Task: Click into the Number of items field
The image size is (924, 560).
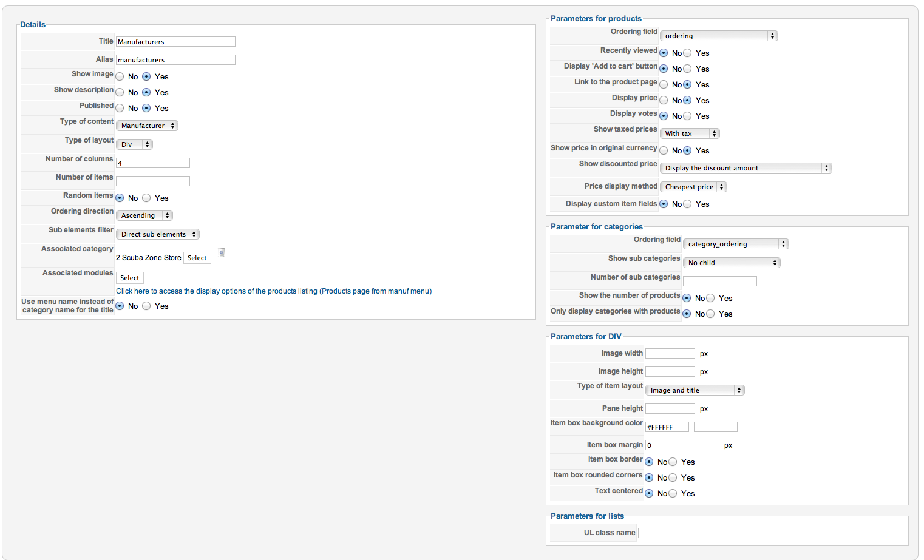Action: 153,181
